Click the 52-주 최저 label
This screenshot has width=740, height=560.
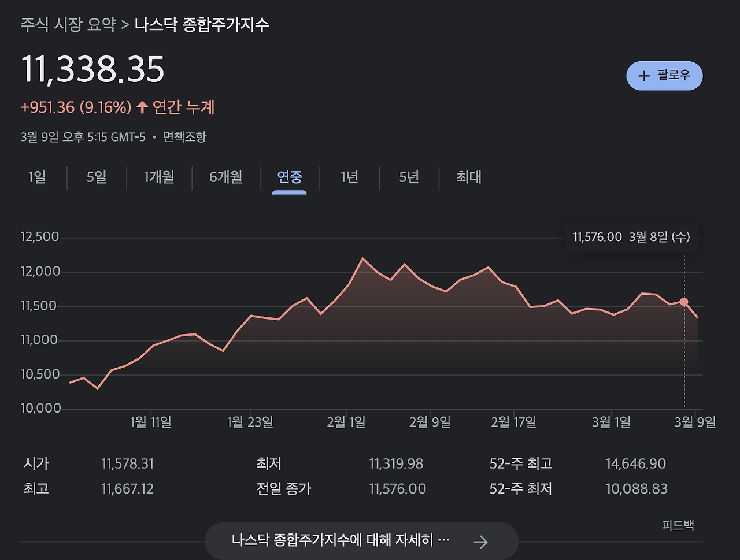coord(521,489)
